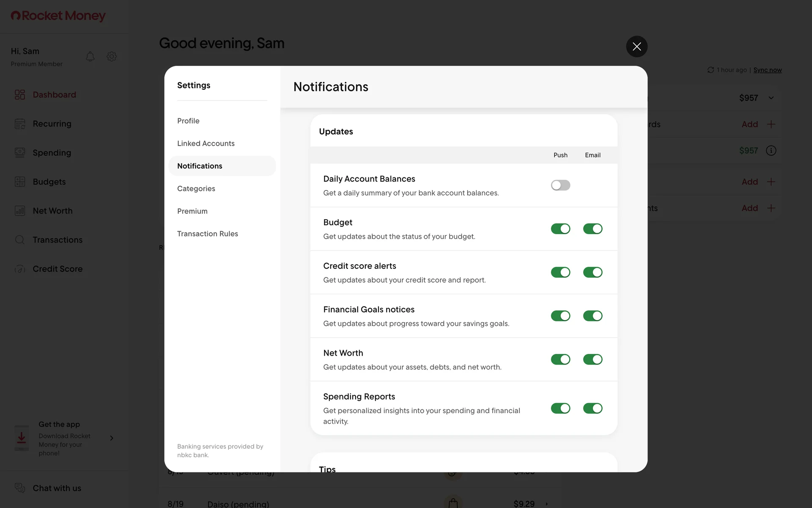Open the Get the app chevron
Image resolution: width=812 pixels, height=508 pixels.
click(x=112, y=438)
